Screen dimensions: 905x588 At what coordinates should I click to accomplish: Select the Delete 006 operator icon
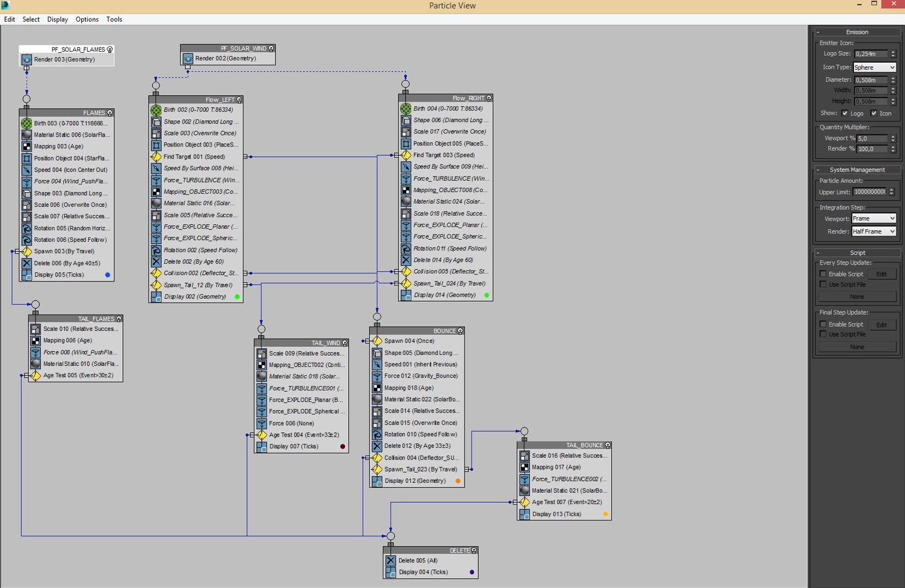[27, 263]
